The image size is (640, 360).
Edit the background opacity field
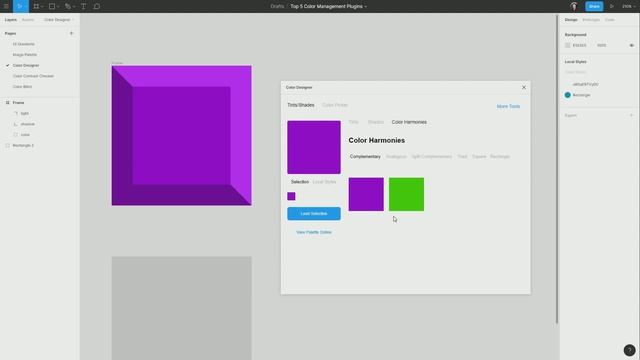pyautogui.click(x=602, y=45)
